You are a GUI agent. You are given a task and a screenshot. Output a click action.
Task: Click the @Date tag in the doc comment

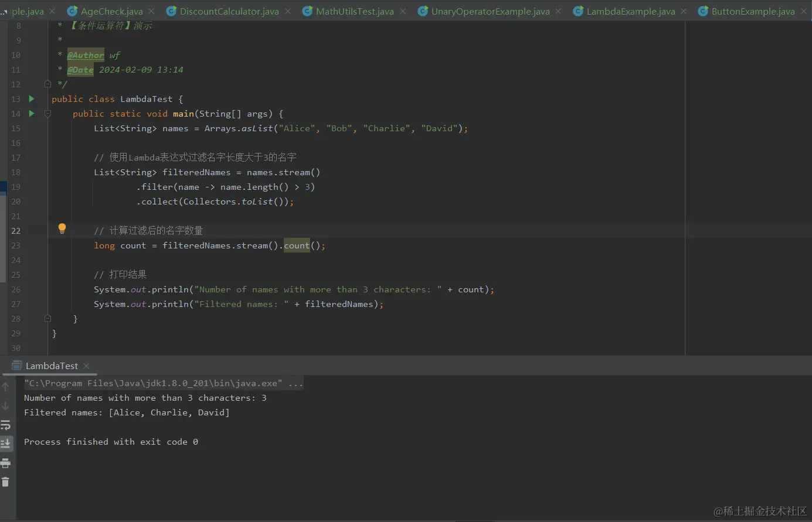pos(80,70)
